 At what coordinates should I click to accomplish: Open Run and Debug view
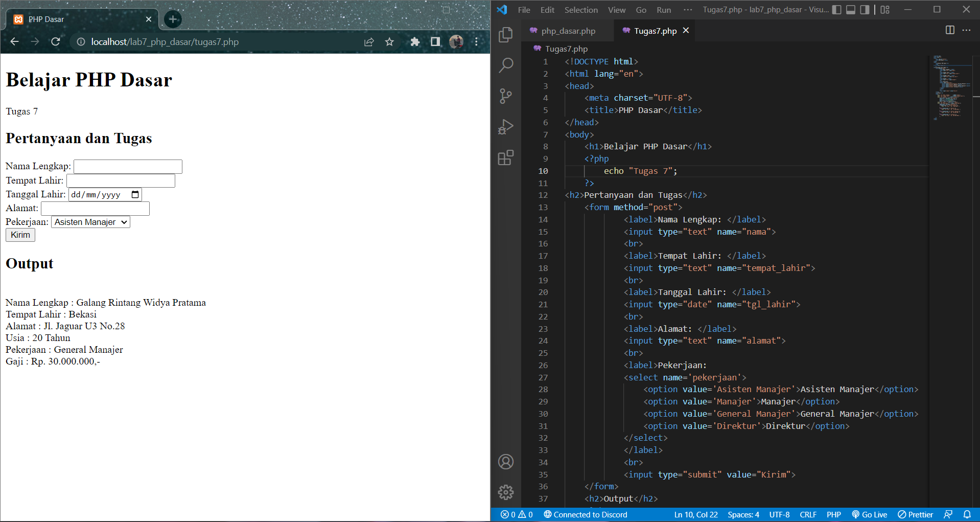pos(505,127)
